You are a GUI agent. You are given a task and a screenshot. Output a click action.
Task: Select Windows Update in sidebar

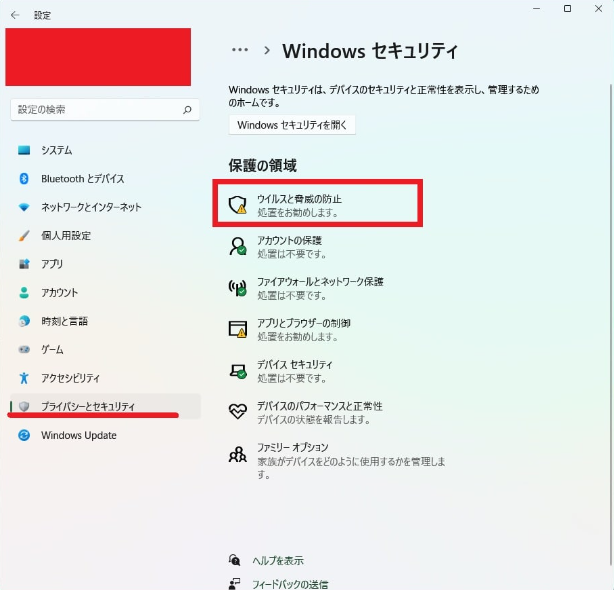(105, 435)
